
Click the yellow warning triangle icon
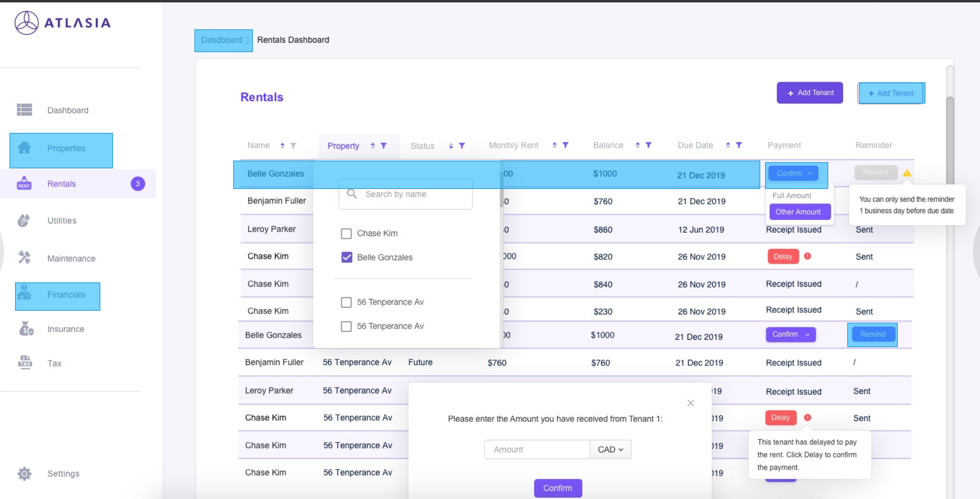click(x=907, y=173)
